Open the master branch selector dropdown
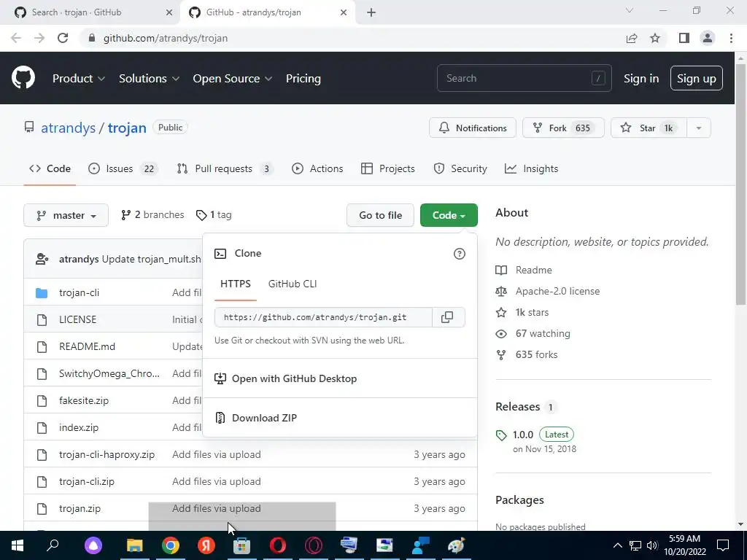The width and height of the screenshot is (747, 560). coord(66,215)
